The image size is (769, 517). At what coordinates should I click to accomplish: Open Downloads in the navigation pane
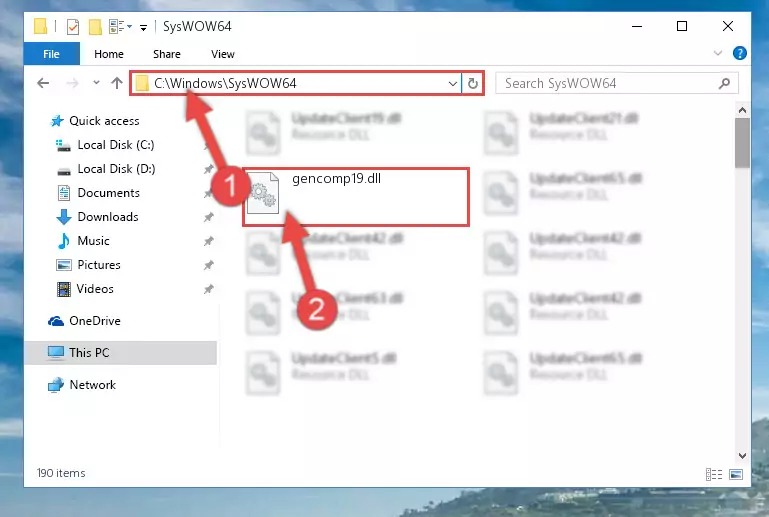(108, 217)
